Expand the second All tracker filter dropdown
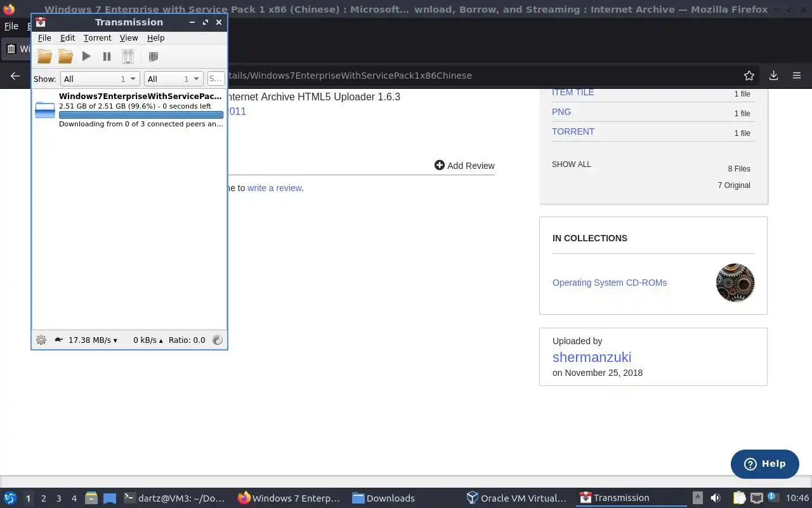Viewport: 812px width, 508px height. (x=173, y=79)
